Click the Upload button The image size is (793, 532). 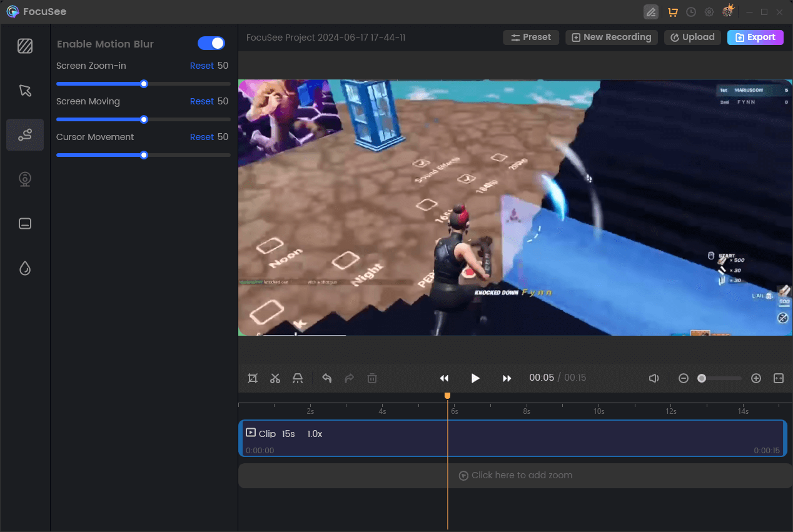[x=693, y=38]
